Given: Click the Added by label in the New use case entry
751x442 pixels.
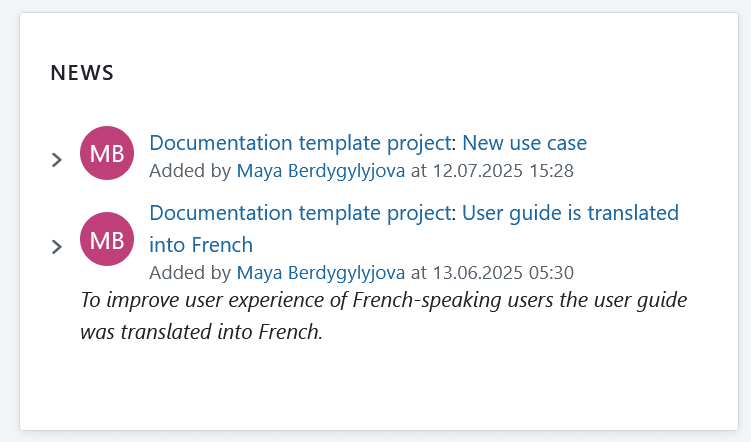Looking at the screenshot, I should 190,171.
